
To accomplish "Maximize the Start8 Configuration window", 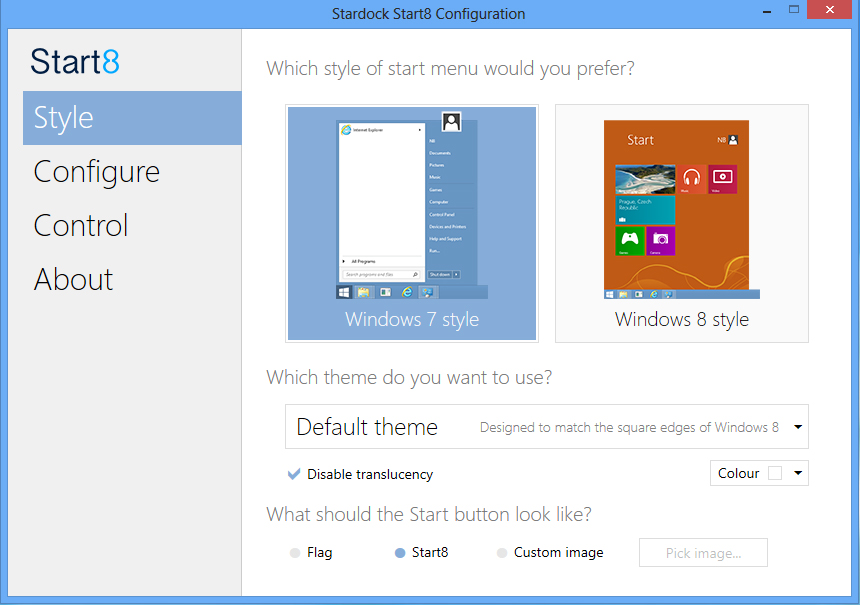I will pos(794,9).
